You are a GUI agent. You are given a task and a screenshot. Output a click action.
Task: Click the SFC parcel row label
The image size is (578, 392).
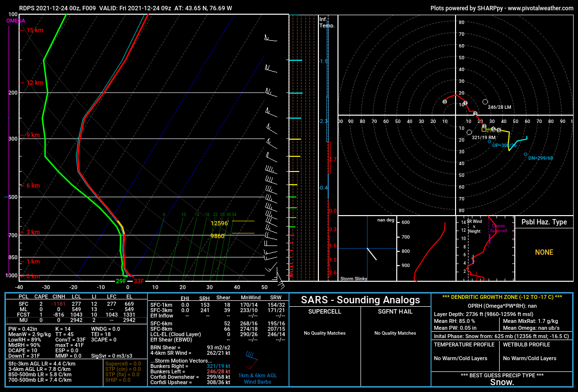point(24,304)
